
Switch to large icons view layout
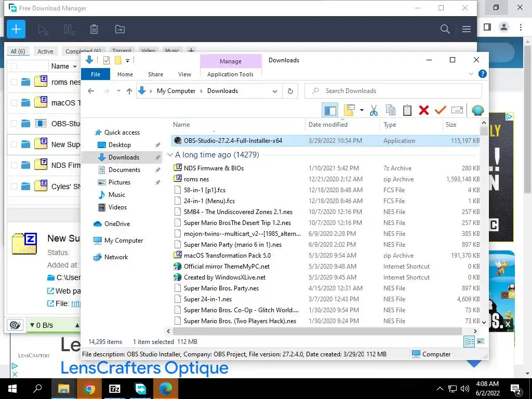(x=481, y=341)
